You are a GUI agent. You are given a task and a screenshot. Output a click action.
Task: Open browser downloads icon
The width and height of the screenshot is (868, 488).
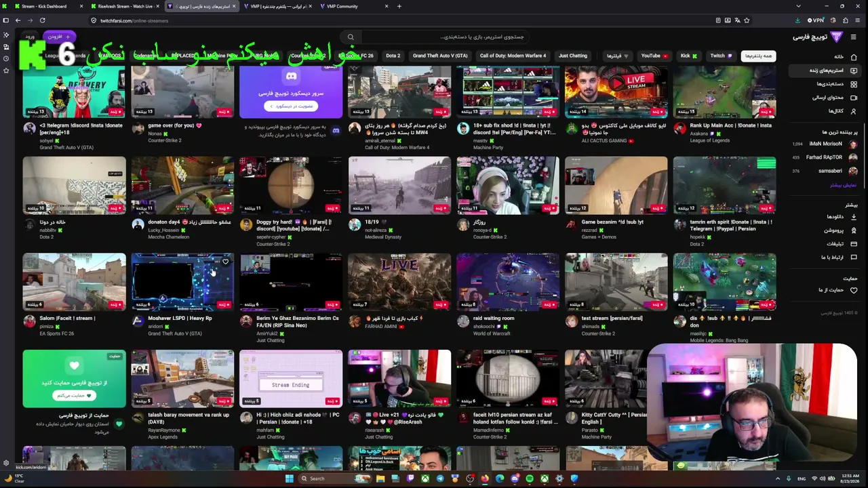(x=797, y=20)
